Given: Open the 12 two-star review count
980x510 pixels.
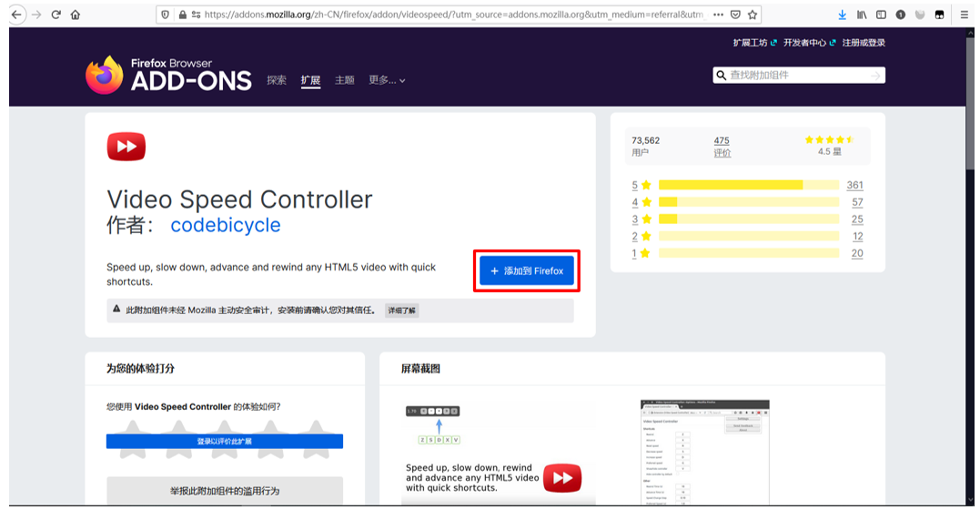Looking at the screenshot, I should tap(857, 236).
